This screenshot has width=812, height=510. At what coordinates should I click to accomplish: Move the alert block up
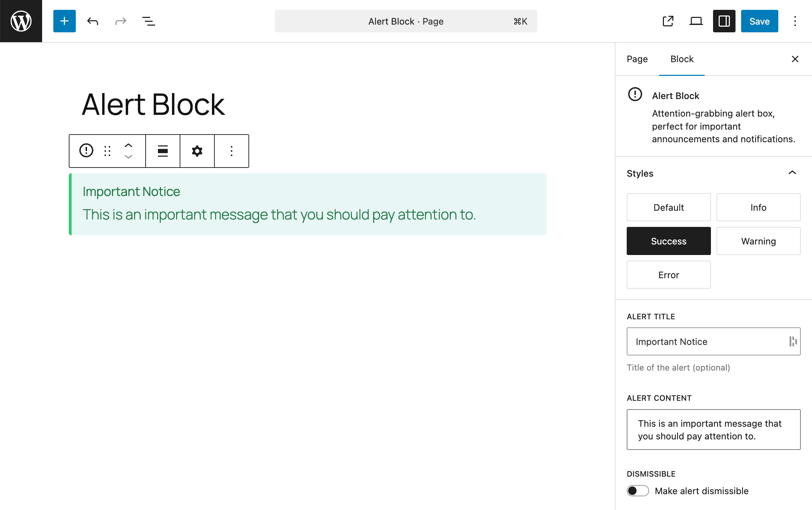pyautogui.click(x=128, y=144)
